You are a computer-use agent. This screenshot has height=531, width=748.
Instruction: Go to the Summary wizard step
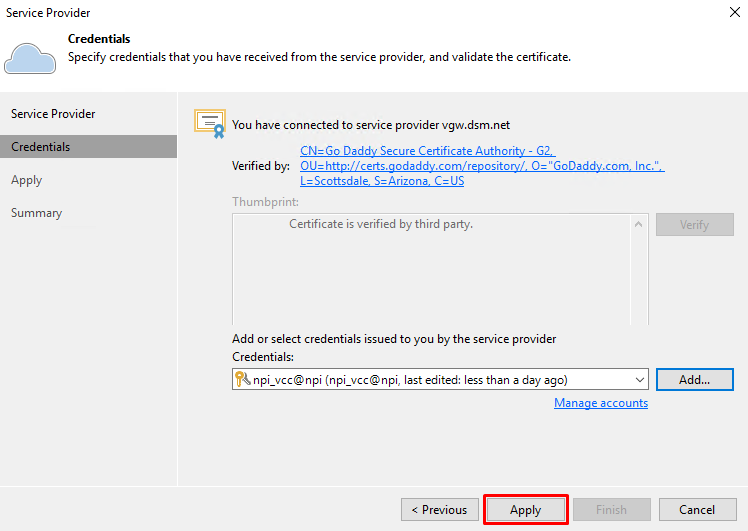pyautogui.click(x=36, y=213)
